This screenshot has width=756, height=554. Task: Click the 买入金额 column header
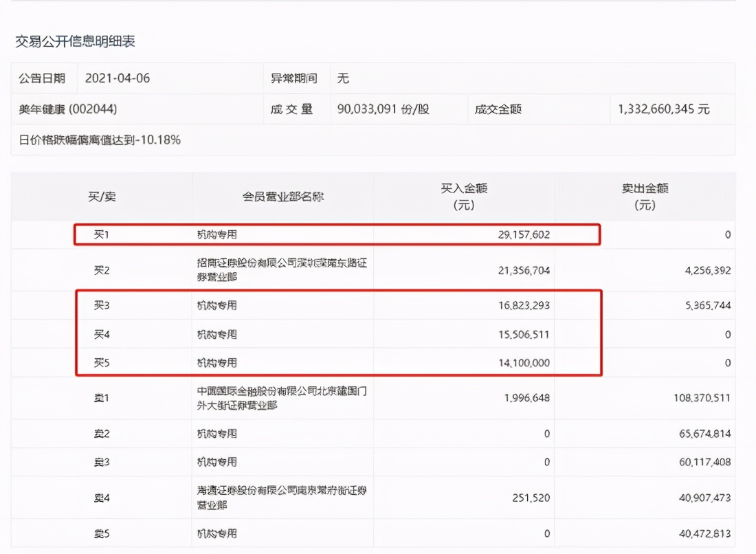point(464,197)
